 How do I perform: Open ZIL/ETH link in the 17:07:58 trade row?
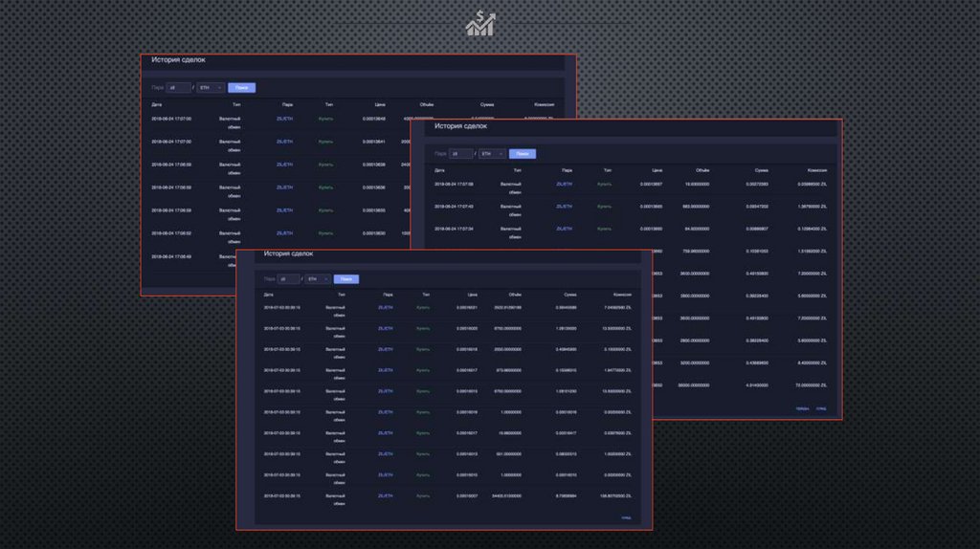(x=564, y=183)
